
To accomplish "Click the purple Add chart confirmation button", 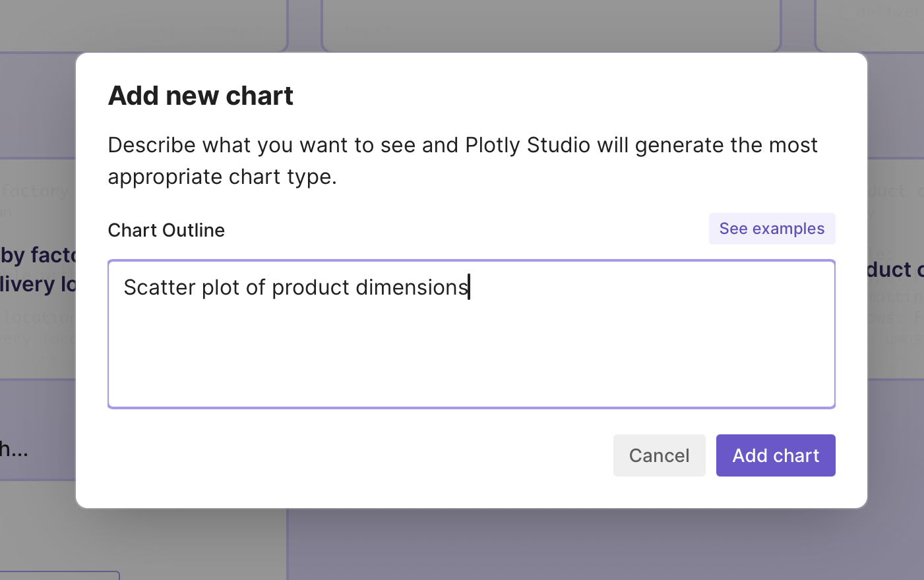I will [x=775, y=455].
